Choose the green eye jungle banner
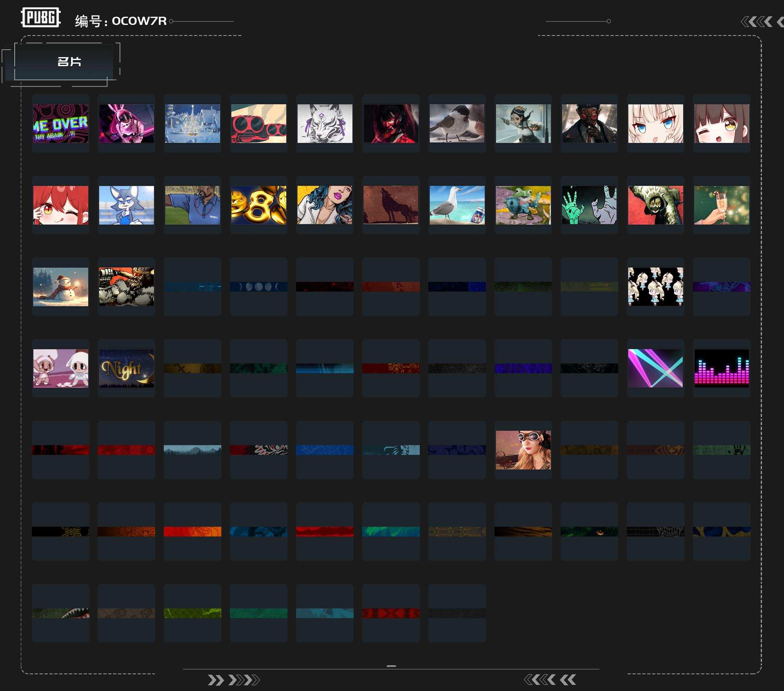 pyautogui.click(x=590, y=531)
